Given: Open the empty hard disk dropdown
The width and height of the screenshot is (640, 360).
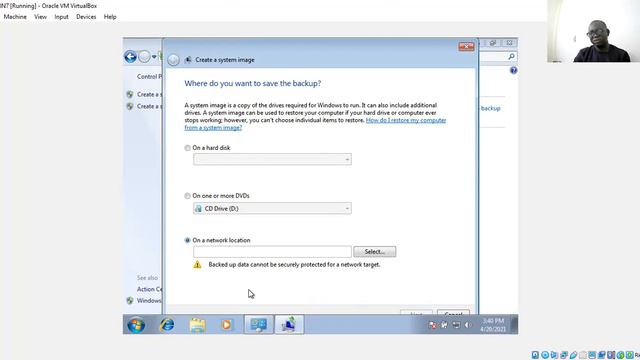Looking at the screenshot, I should point(272,159).
